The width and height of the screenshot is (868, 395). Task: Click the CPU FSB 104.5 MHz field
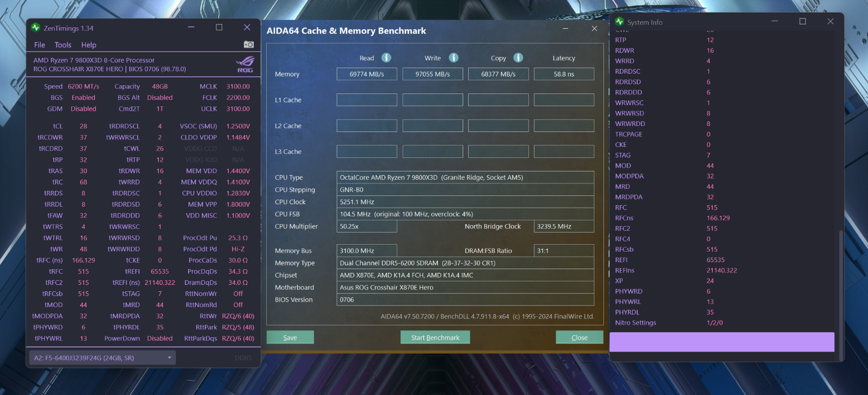(465, 214)
